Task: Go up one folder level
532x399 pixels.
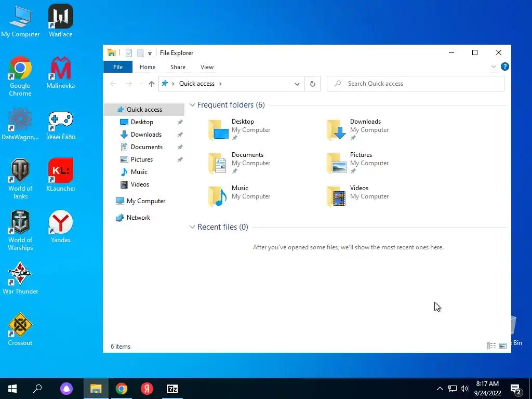Action: click(151, 84)
